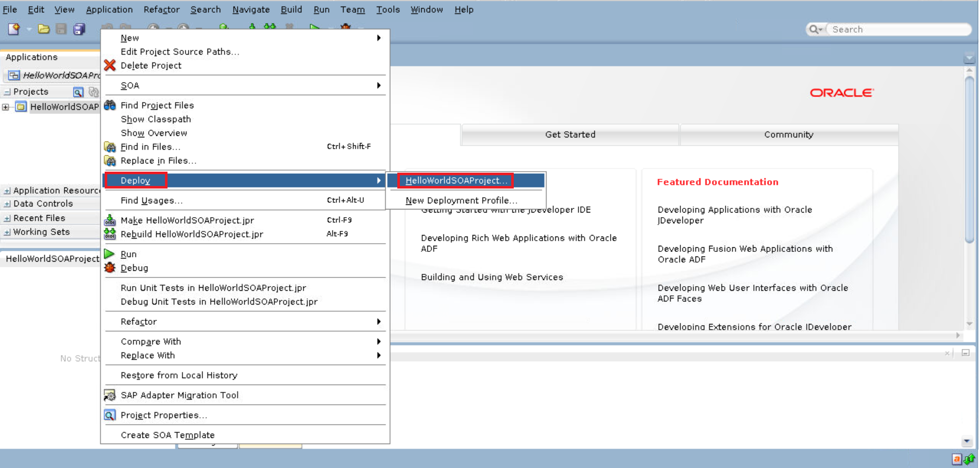Switch to the Get Started tab

(570, 135)
